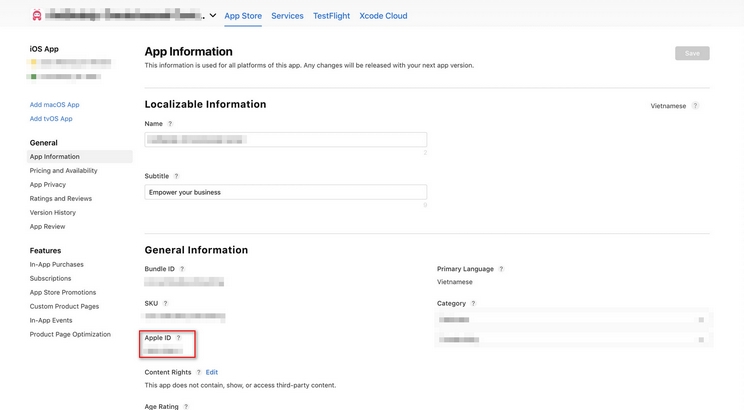
Task: Click the help icon next to Name
Action: click(x=170, y=124)
